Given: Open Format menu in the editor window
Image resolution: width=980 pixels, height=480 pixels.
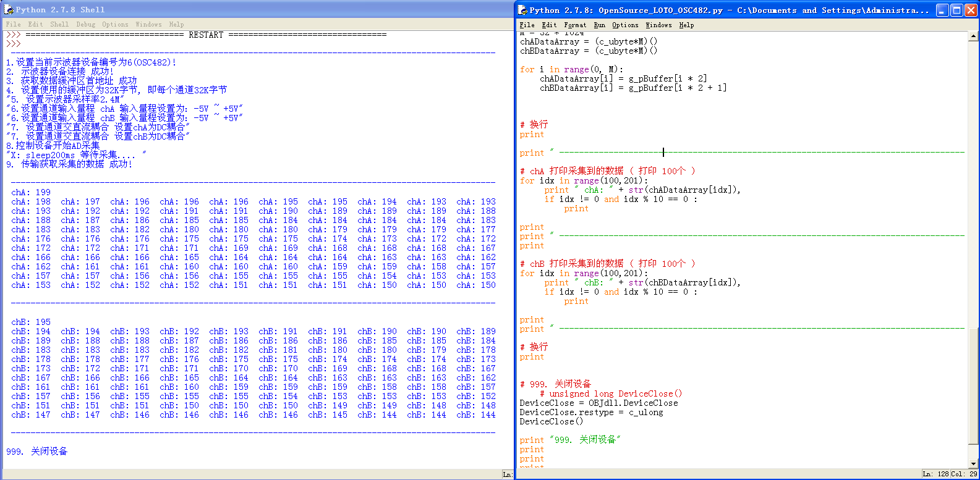Looking at the screenshot, I should pyautogui.click(x=575, y=25).
